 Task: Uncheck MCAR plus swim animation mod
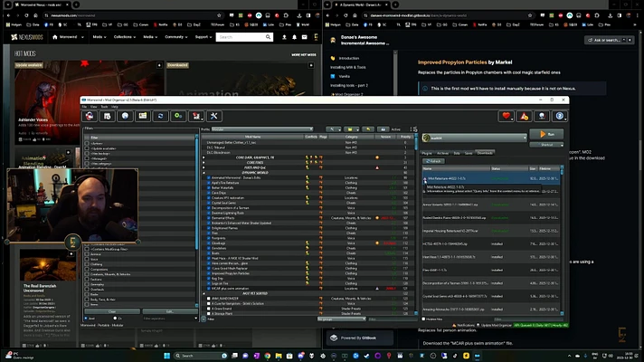(x=209, y=289)
